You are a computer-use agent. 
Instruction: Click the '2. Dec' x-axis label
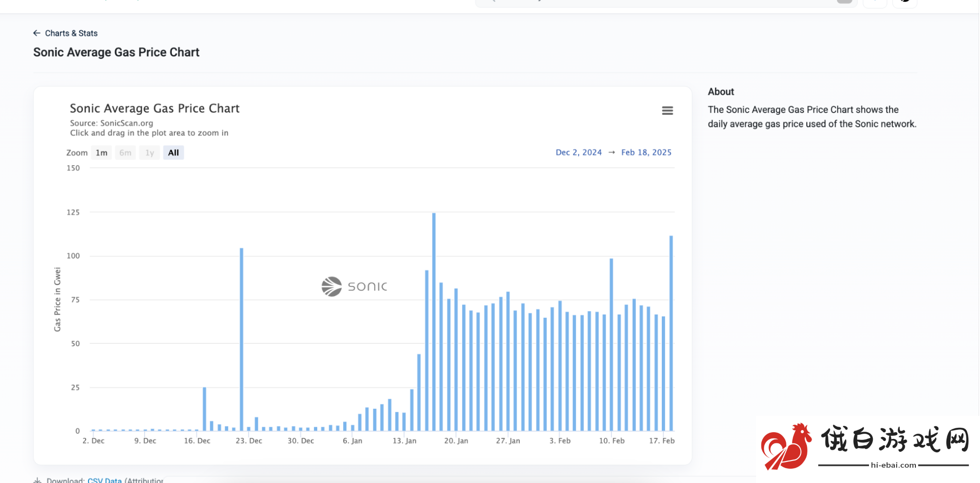pyautogui.click(x=93, y=441)
